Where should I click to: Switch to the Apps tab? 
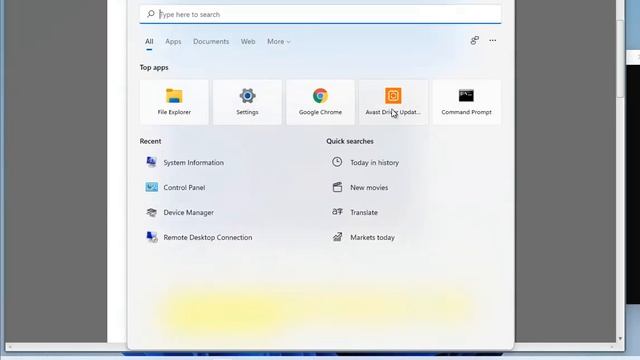pyautogui.click(x=173, y=42)
